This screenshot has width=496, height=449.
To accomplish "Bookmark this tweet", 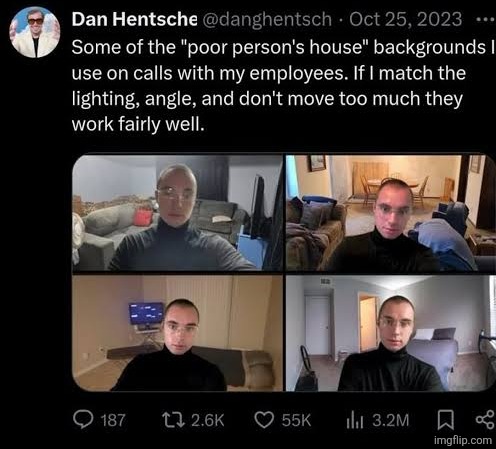I will [445, 420].
